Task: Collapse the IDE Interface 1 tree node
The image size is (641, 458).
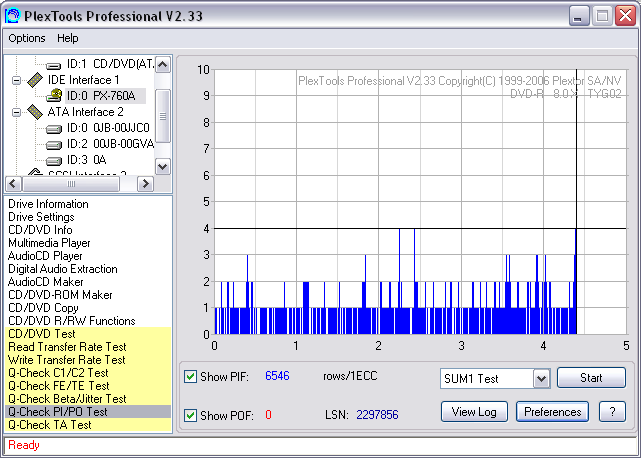Action: click(x=16, y=80)
